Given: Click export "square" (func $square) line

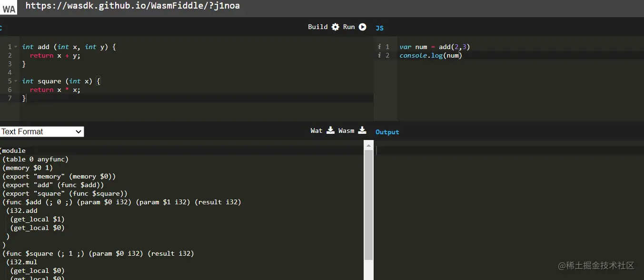Looking at the screenshot, I should [65, 193].
